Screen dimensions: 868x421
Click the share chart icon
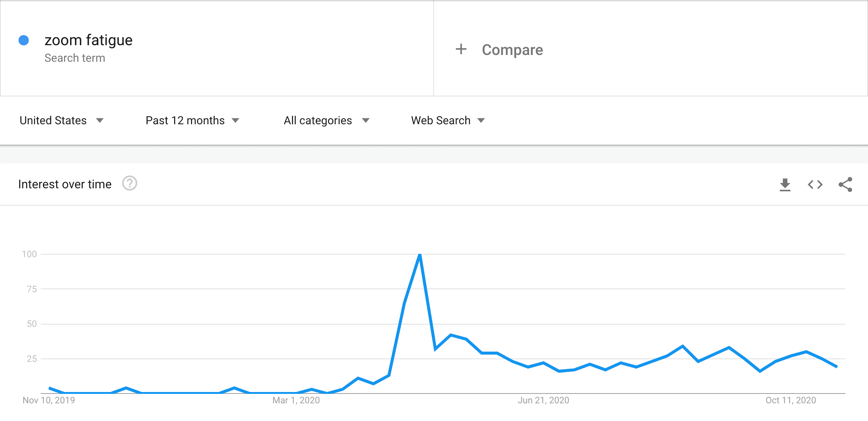[845, 185]
